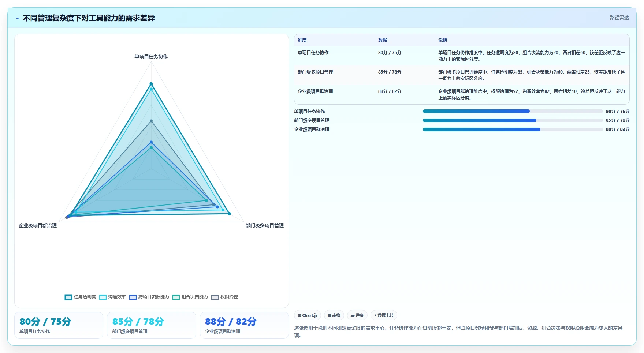Click the 表格 tag
The height and width of the screenshot is (353, 644).
[x=334, y=315]
